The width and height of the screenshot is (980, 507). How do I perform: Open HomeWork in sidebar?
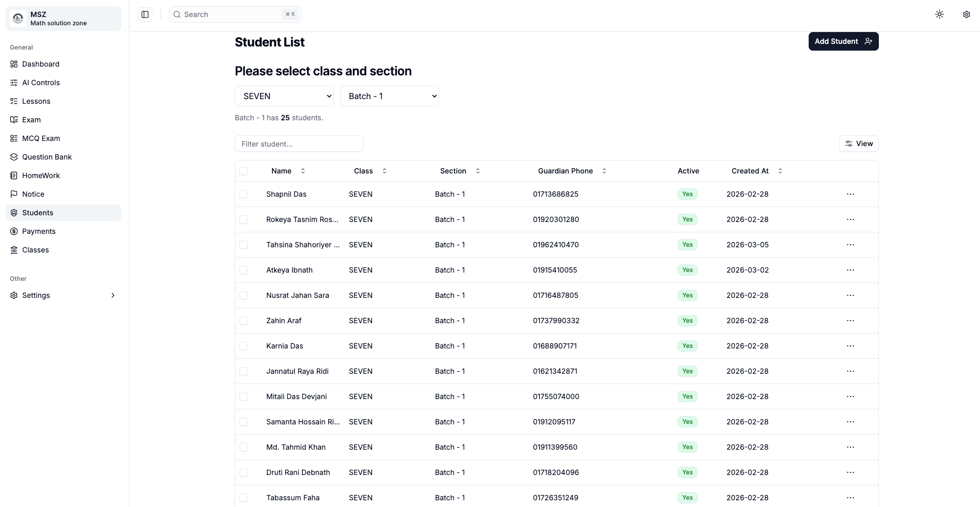coord(63,176)
